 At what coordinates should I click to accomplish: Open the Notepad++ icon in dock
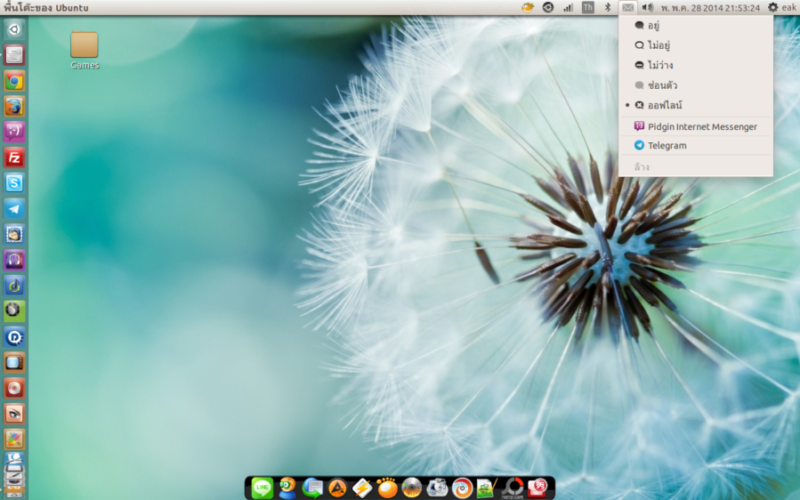[487, 488]
